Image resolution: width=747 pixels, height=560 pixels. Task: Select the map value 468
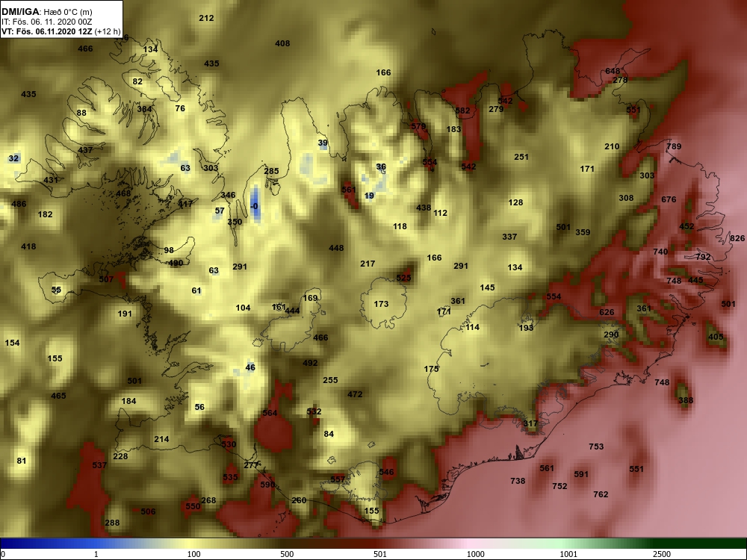123,193
